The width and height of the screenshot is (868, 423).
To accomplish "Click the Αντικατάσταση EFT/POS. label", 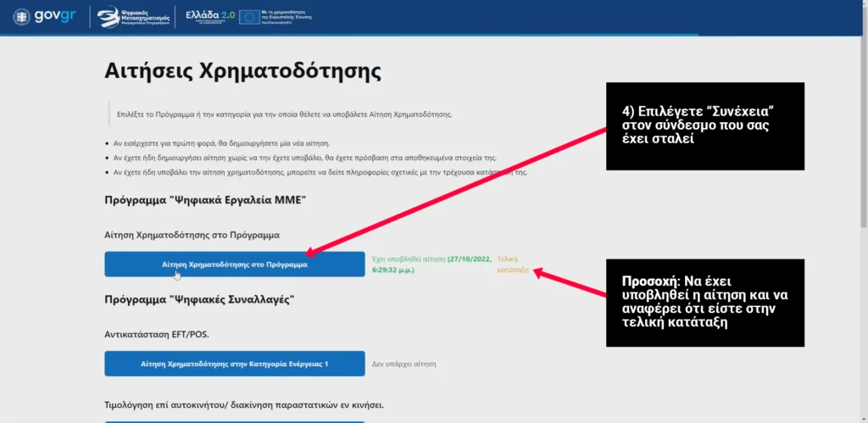I will [157, 335].
